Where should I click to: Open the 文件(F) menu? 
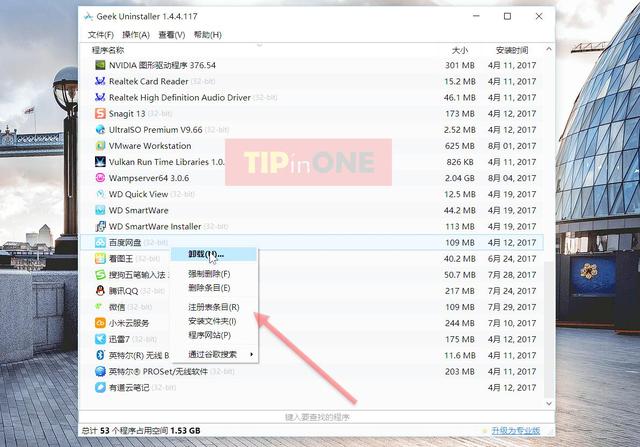point(100,35)
